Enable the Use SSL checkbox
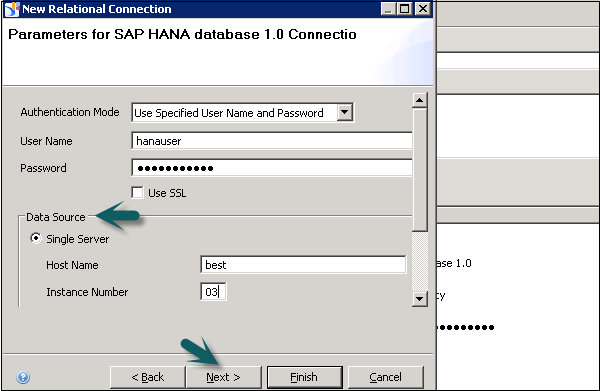Screen dimensions: 600x391 137,192
